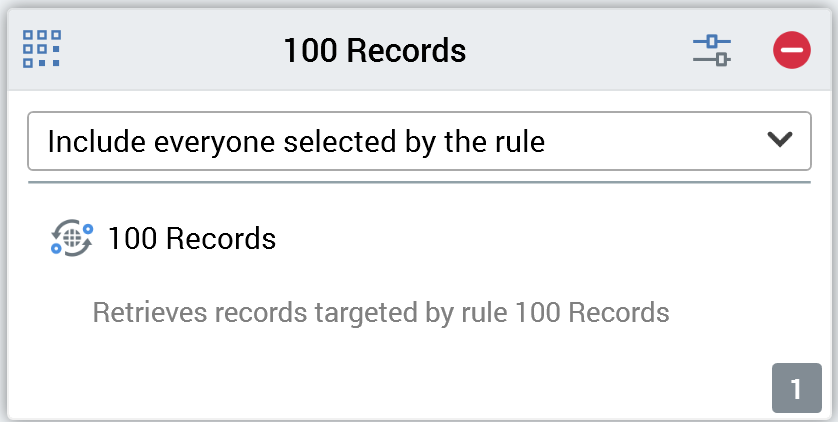This screenshot has height=422, width=838.
Task: Click the rule sync globe icon
Action: (71, 239)
